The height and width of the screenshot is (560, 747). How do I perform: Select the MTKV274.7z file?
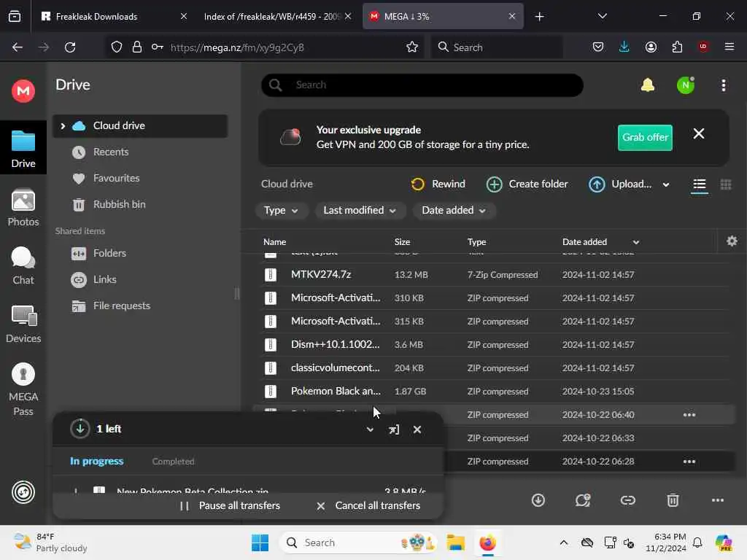pyautogui.click(x=495, y=275)
